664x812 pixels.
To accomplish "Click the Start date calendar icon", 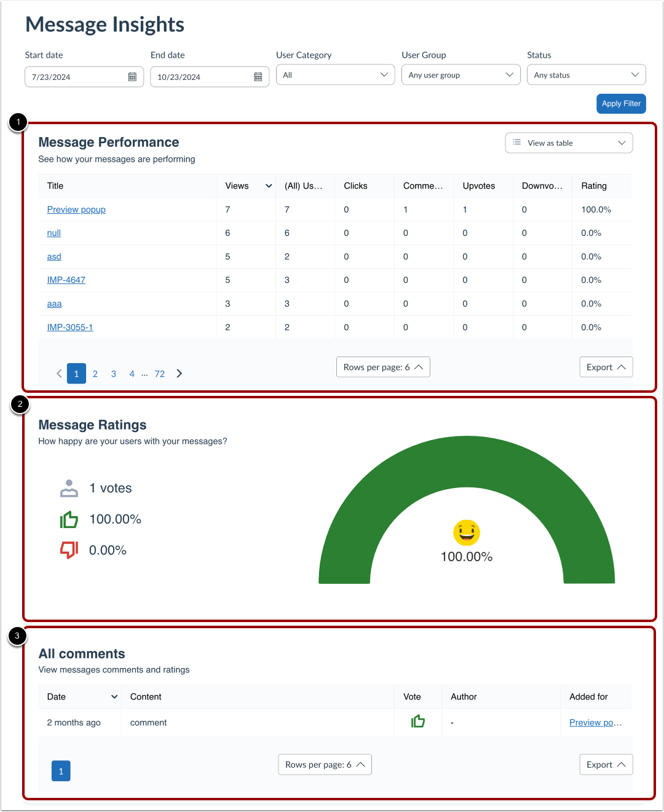I will tap(133, 76).
